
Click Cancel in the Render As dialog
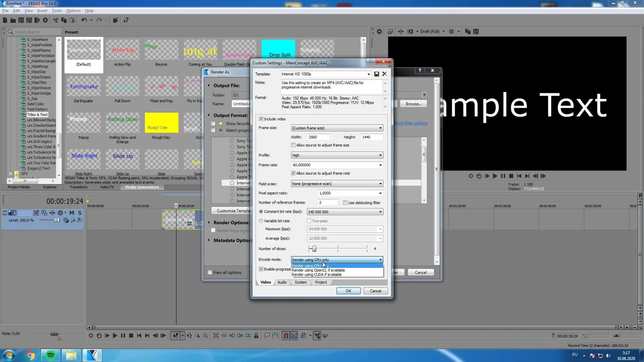[x=421, y=272]
